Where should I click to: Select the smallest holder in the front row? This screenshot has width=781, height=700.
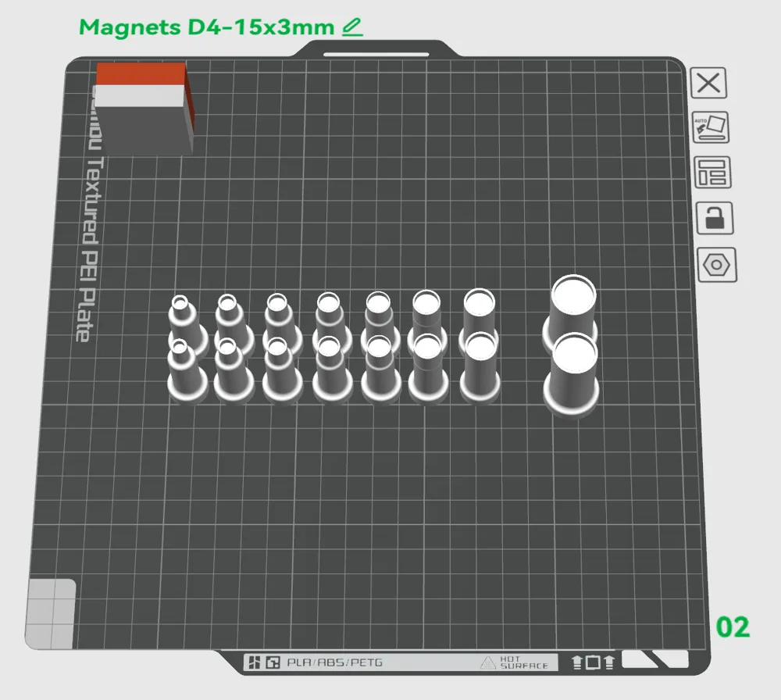pos(187,371)
